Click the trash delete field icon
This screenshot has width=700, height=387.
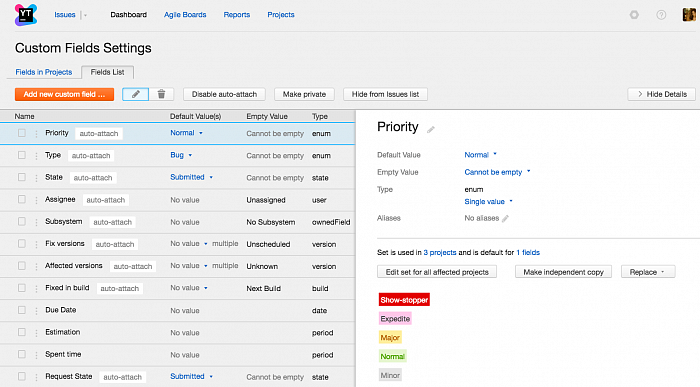coord(161,94)
